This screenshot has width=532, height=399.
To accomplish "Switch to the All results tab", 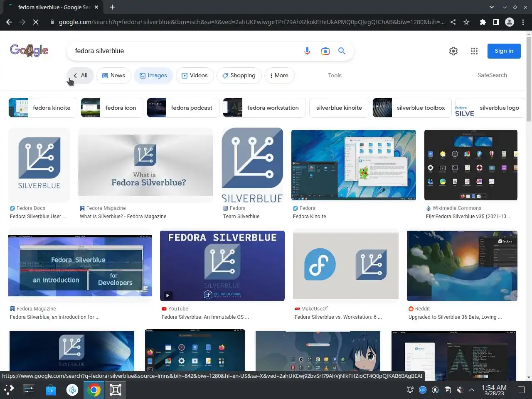I will click(x=80, y=75).
